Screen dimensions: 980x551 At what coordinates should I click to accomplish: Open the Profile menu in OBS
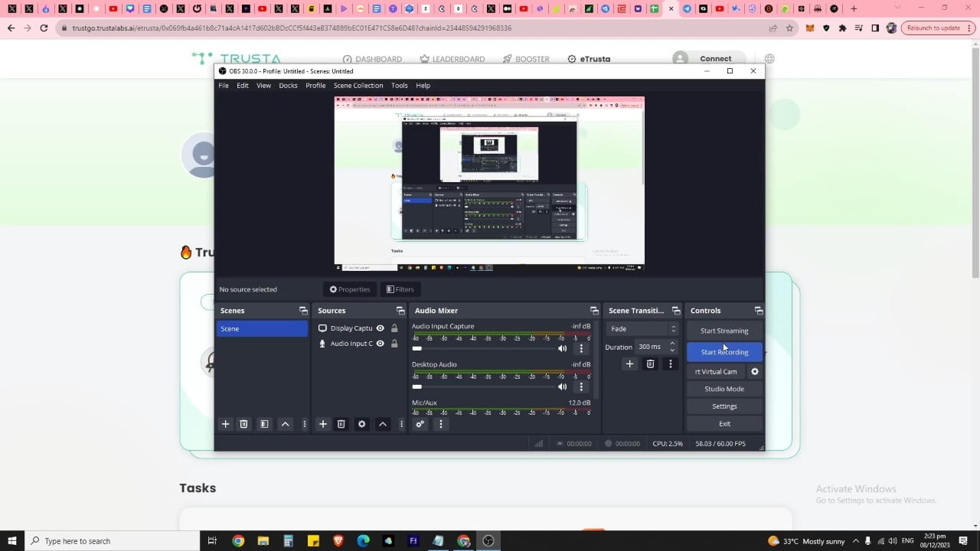[315, 86]
